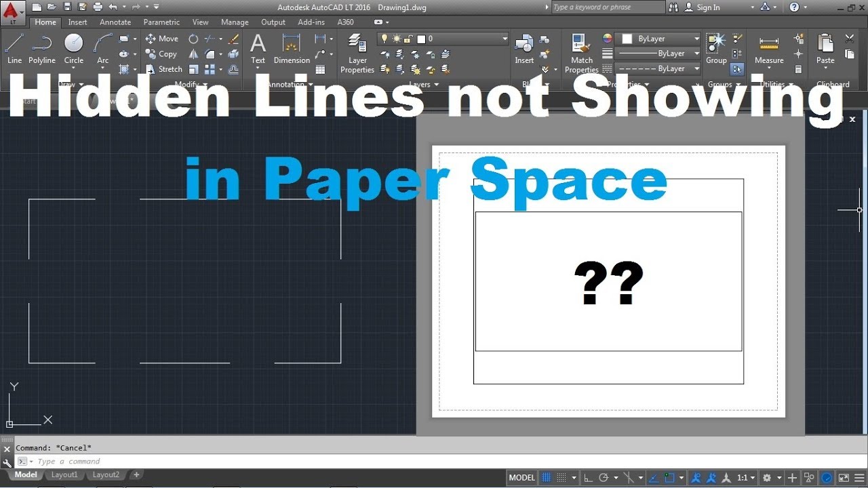Click the Save icon in quick access toolbar
The height and width of the screenshot is (488, 868).
click(x=66, y=7)
